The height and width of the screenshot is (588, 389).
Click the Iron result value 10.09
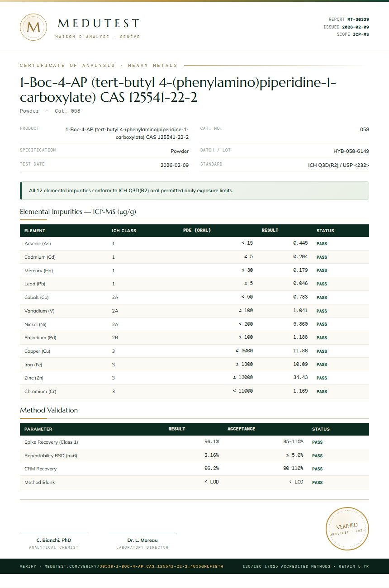(300, 364)
